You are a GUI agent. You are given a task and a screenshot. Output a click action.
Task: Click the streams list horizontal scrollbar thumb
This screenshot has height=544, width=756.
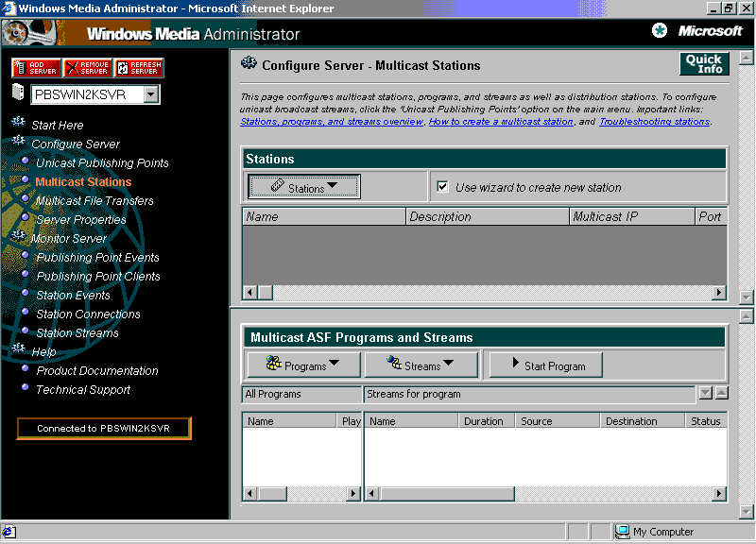446,494
